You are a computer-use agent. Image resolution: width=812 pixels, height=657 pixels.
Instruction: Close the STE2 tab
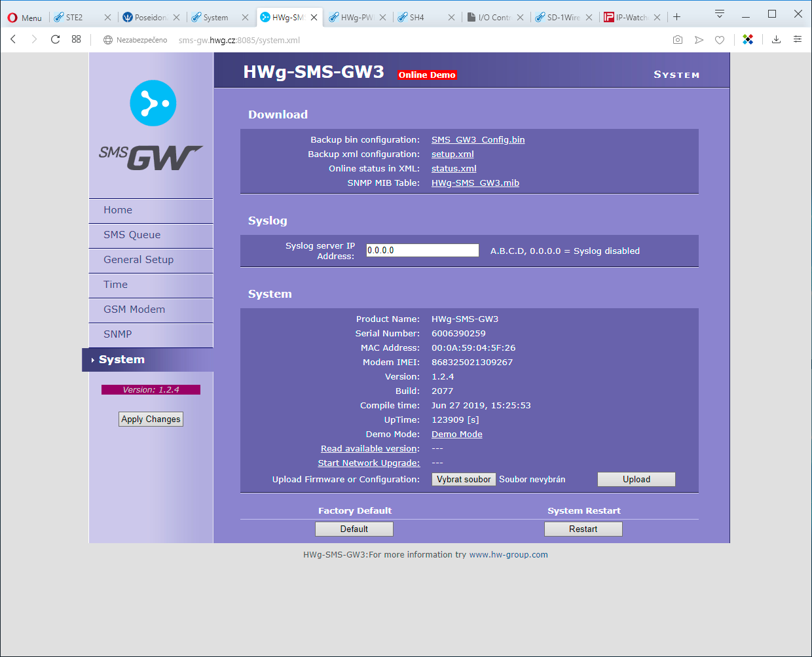pos(108,18)
